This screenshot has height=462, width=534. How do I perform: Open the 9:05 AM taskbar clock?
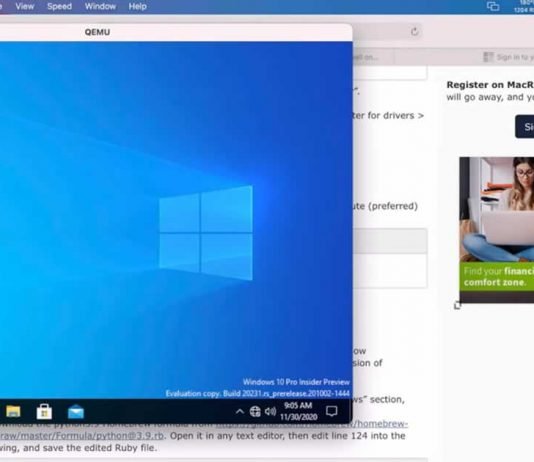pyautogui.click(x=299, y=411)
